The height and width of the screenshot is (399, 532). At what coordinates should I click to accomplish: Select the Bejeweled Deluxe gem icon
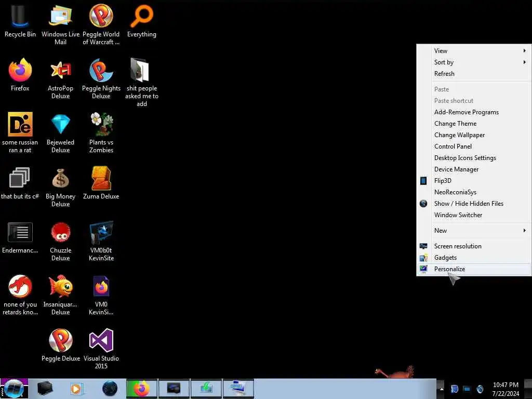tap(60, 132)
